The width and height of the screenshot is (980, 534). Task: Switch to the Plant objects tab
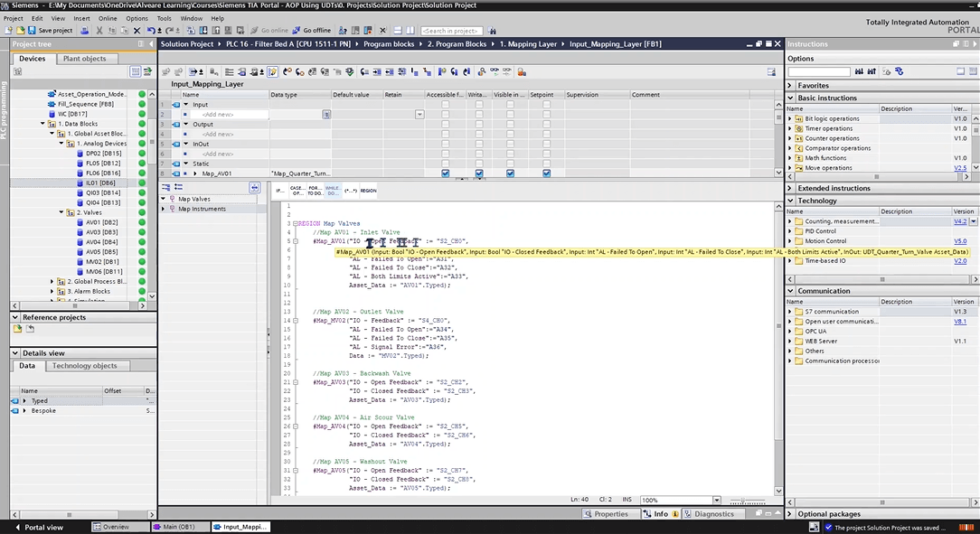(x=84, y=59)
